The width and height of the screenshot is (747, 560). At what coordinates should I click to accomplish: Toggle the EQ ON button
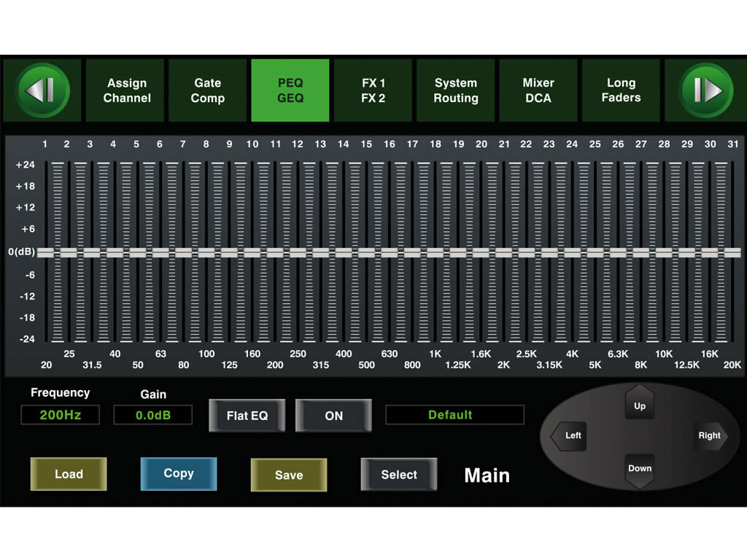(333, 416)
